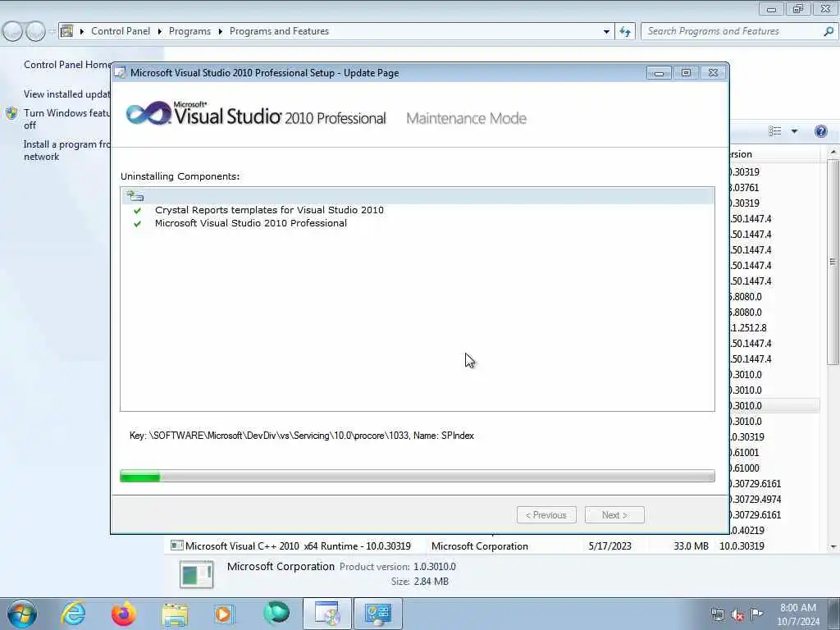
Task: Open Control Panel Home link
Action: (67, 65)
